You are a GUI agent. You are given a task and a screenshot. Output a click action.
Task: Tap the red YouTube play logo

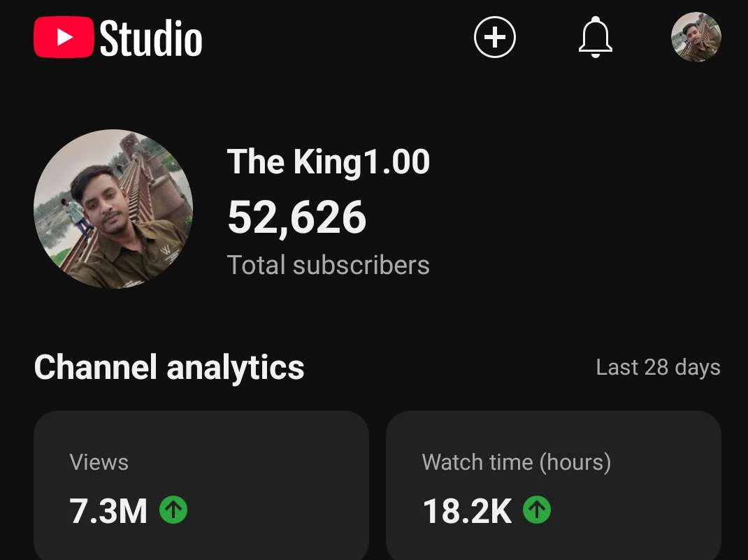point(64,37)
